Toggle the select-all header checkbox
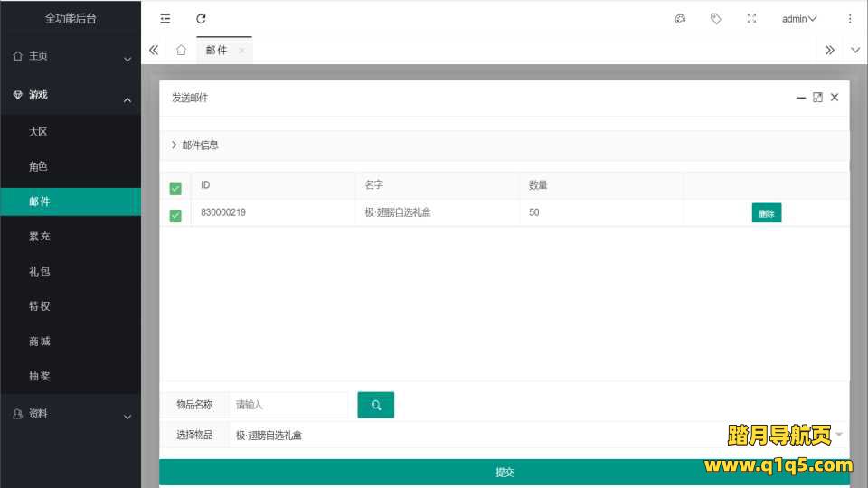The height and width of the screenshot is (488, 868). (x=175, y=188)
